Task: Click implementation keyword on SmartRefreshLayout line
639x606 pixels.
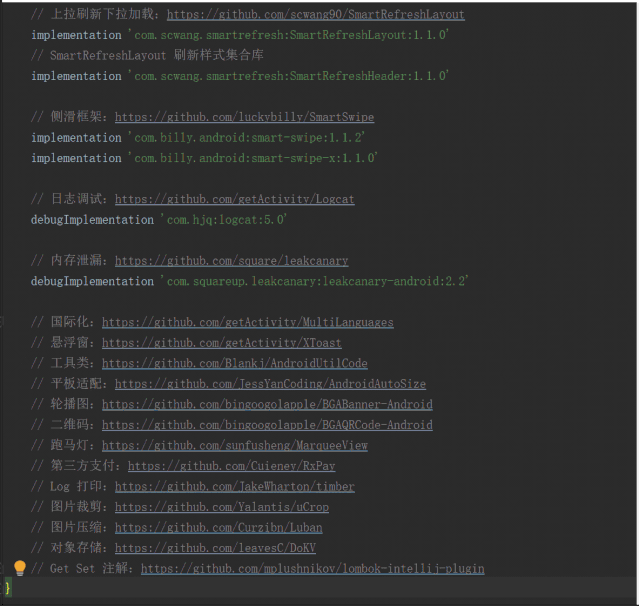Action: pos(76,35)
